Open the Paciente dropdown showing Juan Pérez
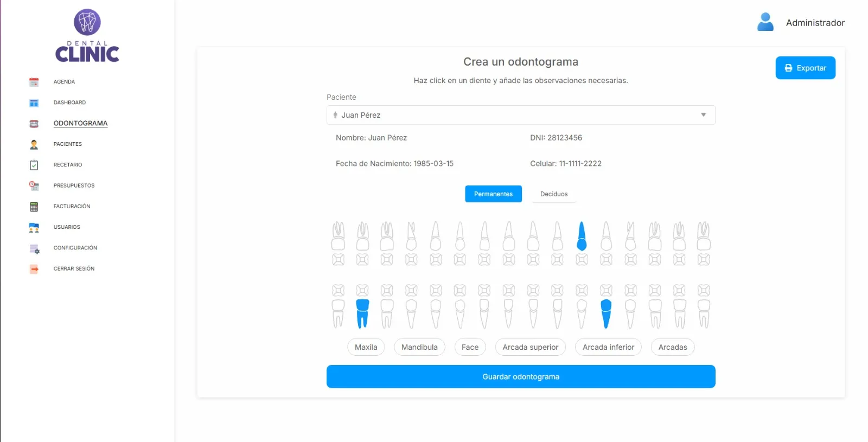Image resolution: width=868 pixels, height=442 pixels. point(521,115)
